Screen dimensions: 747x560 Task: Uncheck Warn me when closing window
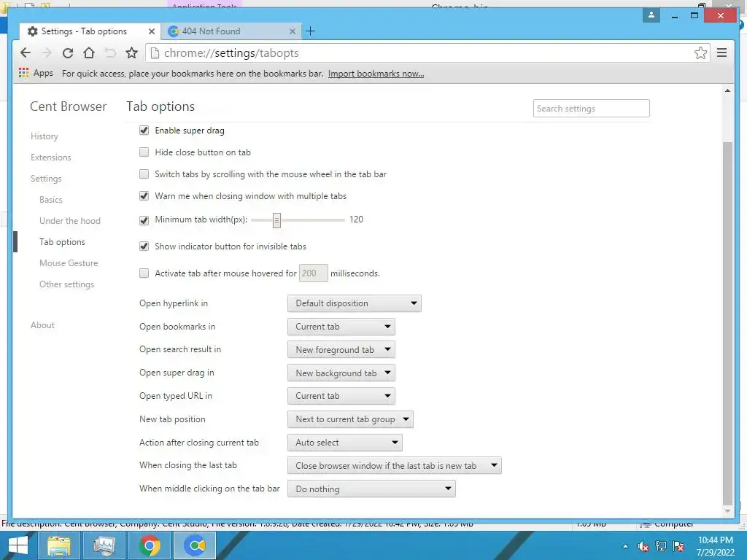click(x=144, y=195)
